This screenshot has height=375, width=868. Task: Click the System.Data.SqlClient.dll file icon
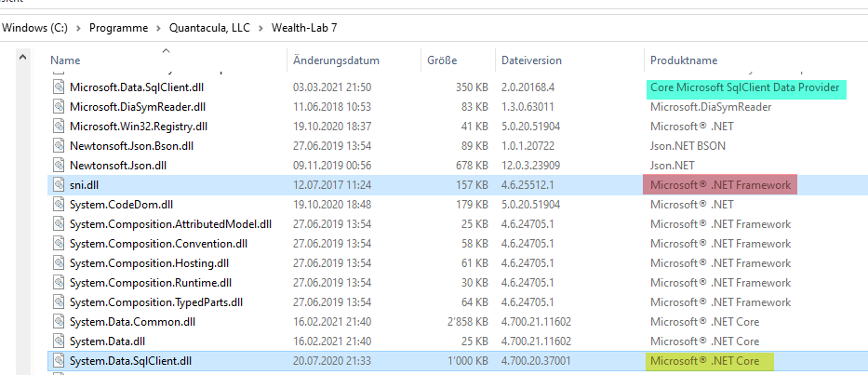point(60,361)
